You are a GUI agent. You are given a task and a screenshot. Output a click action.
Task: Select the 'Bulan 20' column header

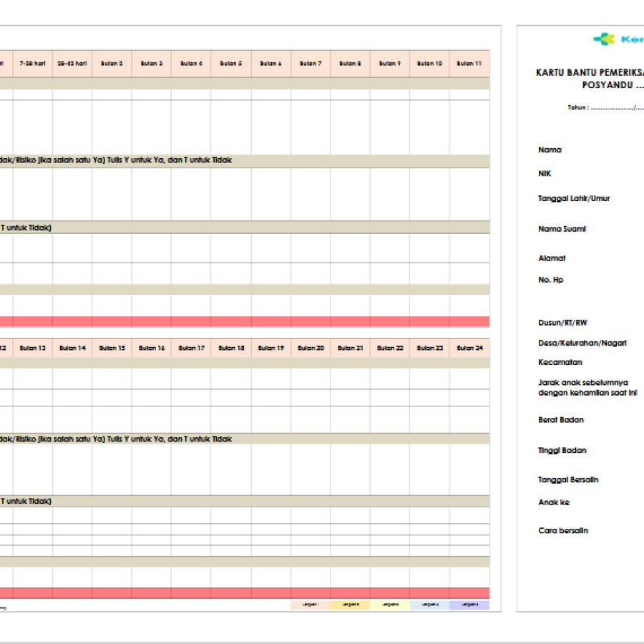pyautogui.click(x=311, y=348)
